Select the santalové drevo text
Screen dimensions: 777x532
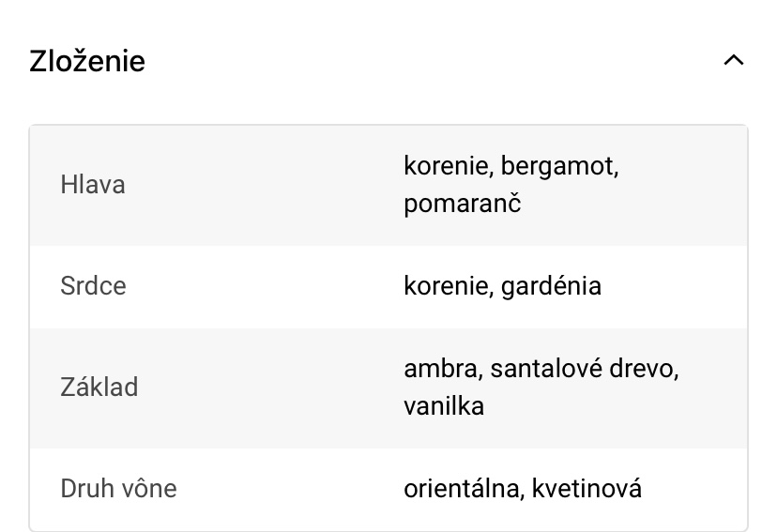[584, 369]
